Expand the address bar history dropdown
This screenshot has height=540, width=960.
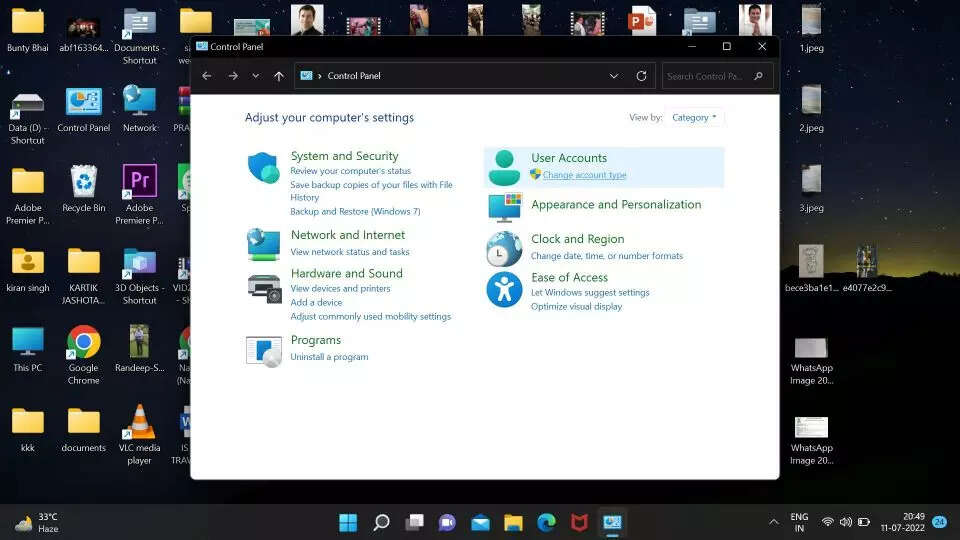(x=613, y=76)
